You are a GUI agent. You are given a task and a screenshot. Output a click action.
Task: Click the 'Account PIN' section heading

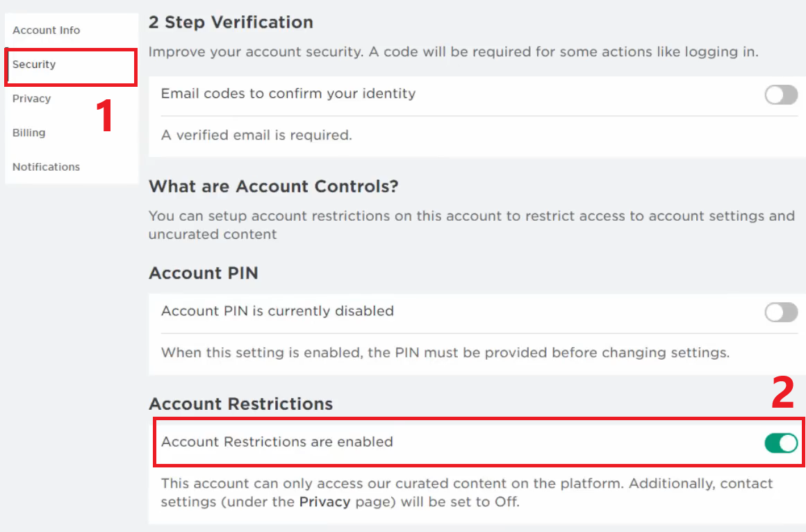pyautogui.click(x=204, y=274)
